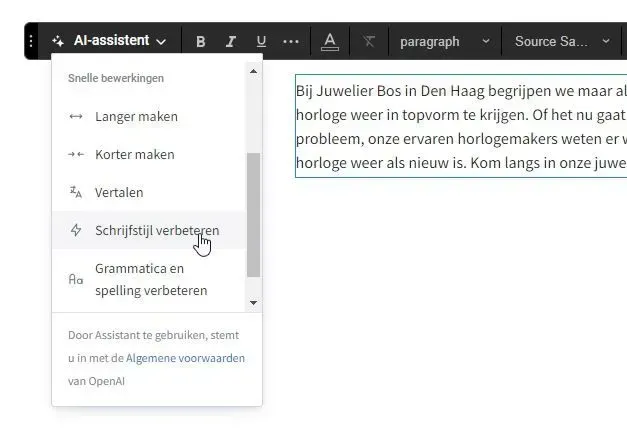
Task: Click the Vertalen translate icon
Action: (76, 192)
